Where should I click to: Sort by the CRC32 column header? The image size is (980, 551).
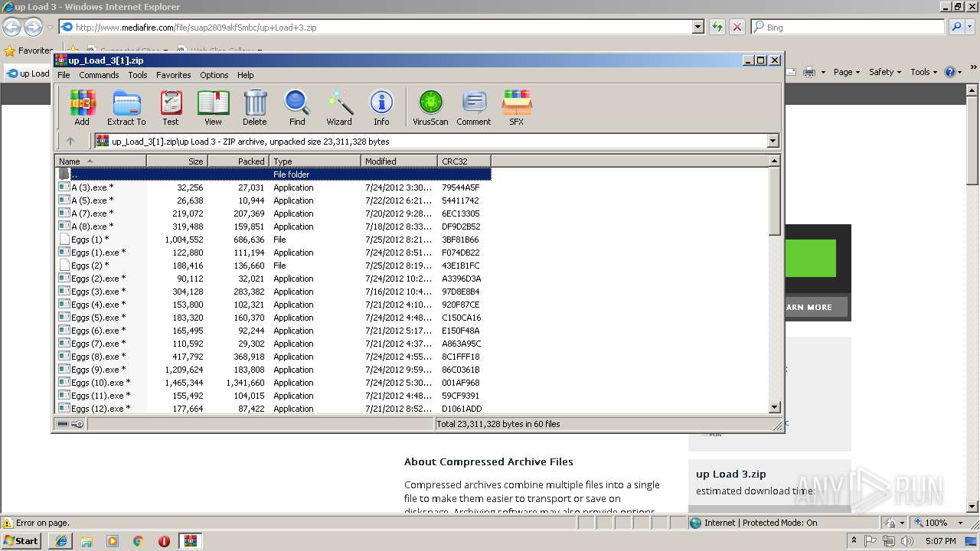point(464,161)
